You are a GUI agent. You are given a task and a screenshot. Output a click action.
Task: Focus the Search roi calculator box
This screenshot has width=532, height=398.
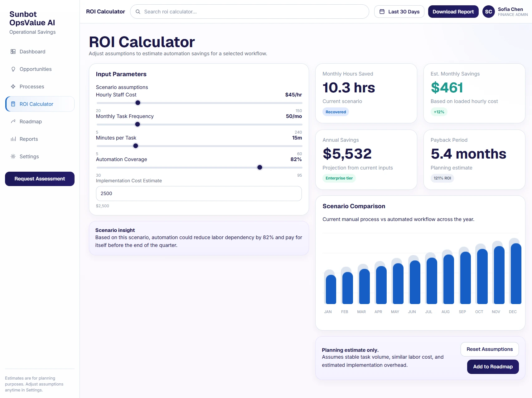pyautogui.click(x=249, y=12)
